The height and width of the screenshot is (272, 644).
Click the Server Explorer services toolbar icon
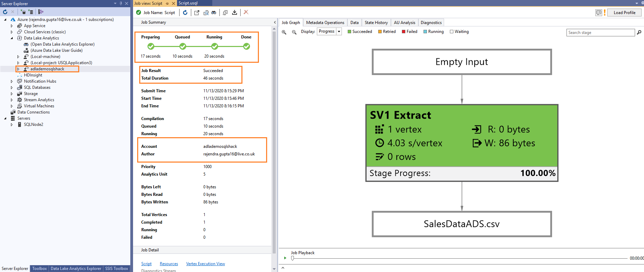pyautogui.click(x=41, y=12)
